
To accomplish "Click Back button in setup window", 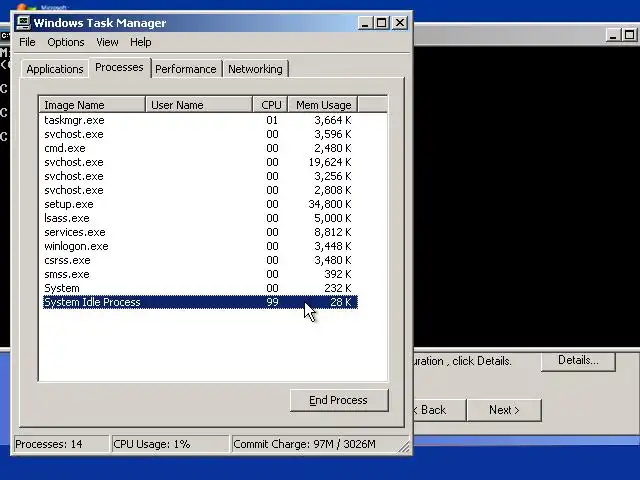I will (x=439, y=410).
